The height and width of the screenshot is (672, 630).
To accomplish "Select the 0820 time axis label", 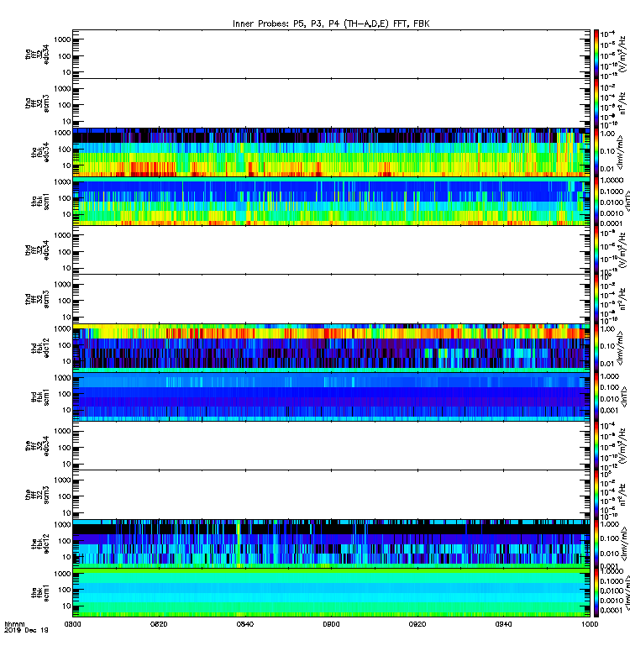I will tap(159, 624).
